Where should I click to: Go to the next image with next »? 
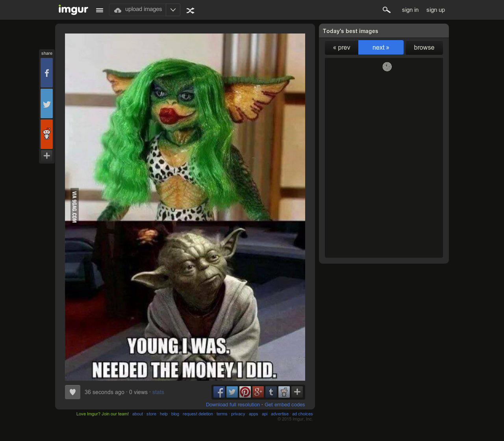381,48
